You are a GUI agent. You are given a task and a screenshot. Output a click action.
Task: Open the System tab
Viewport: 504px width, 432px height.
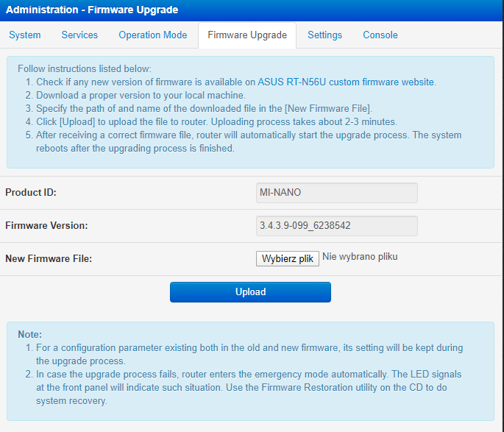(x=25, y=35)
